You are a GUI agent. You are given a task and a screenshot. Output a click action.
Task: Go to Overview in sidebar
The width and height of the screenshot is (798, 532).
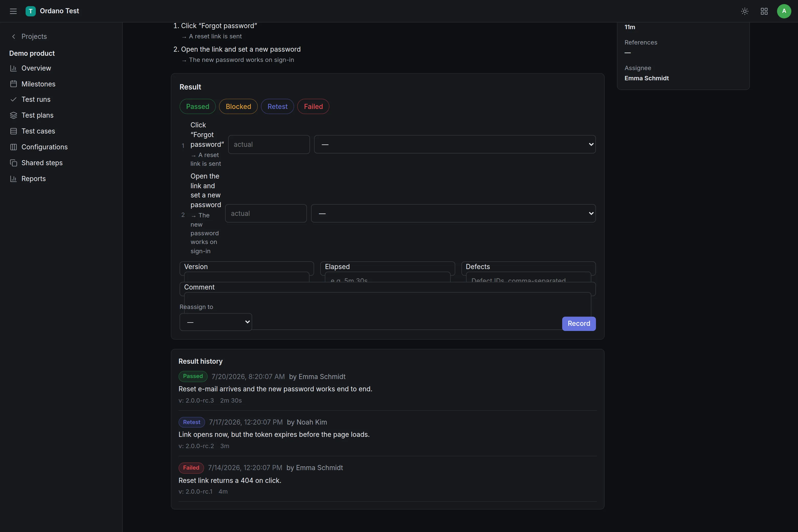click(36, 68)
